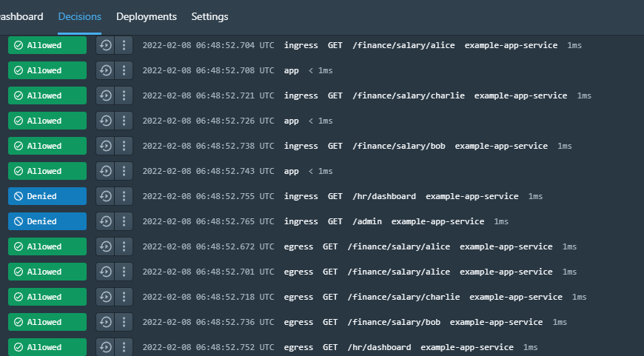Image resolution: width=644 pixels, height=356 pixels.
Task: Click replay icon for /finance/salary/charlie ingress row
Action: tap(106, 95)
